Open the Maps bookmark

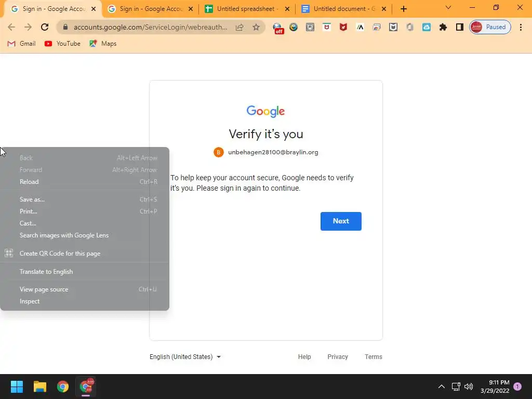[x=103, y=44]
